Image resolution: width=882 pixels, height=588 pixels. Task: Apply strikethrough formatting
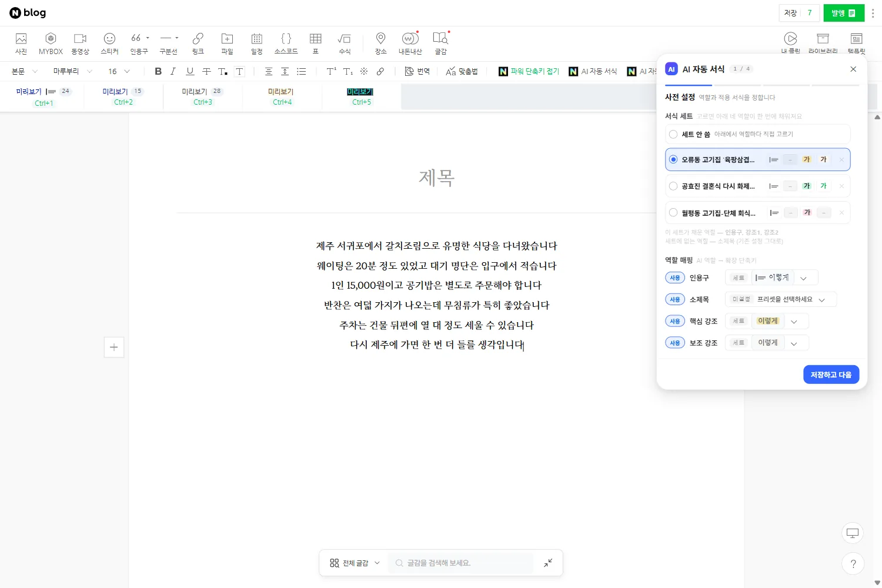(206, 71)
